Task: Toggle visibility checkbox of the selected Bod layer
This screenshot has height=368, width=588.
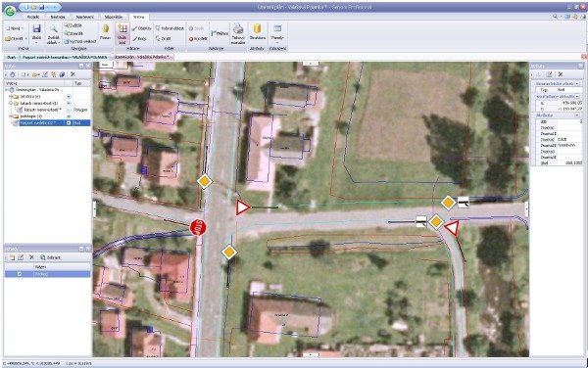Action: 69,122
